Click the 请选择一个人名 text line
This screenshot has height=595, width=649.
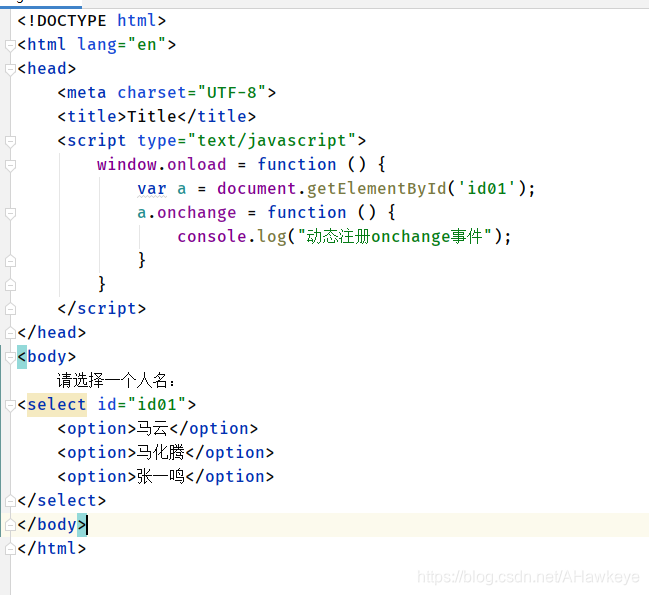click(116, 381)
